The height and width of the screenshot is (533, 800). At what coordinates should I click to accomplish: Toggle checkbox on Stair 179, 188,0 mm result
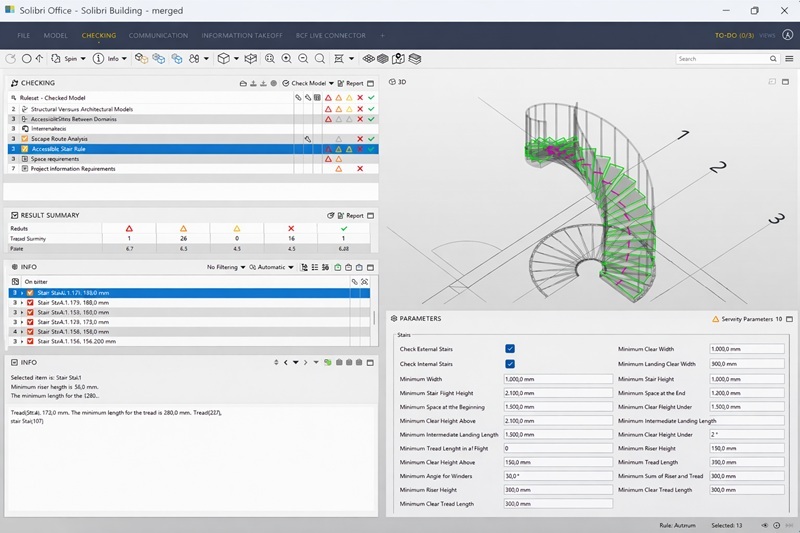pos(31,302)
